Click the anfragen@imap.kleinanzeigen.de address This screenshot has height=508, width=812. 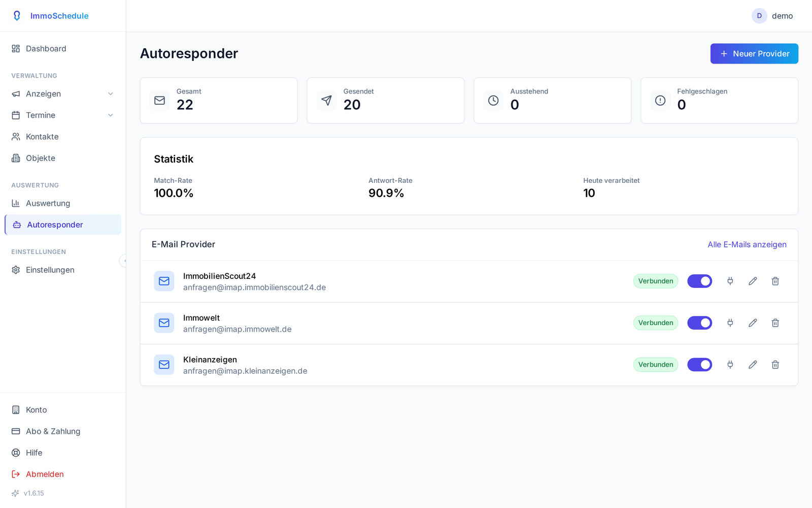(245, 371)
